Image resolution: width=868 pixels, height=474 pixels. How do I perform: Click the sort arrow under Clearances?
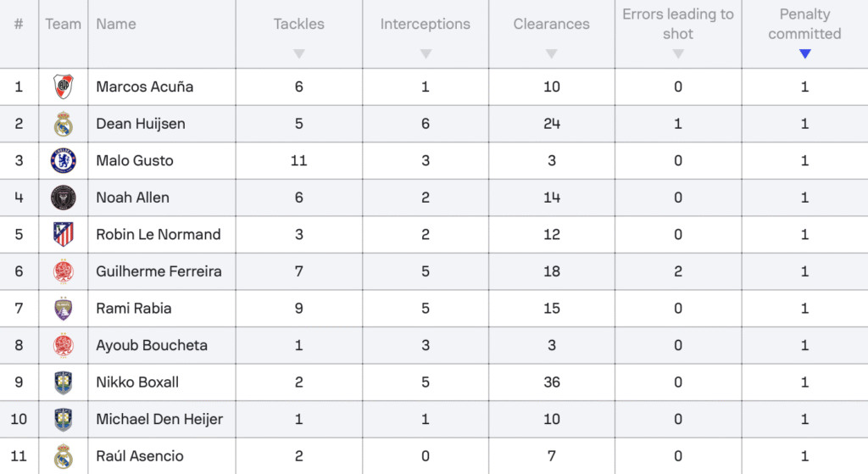coord(551,53)
